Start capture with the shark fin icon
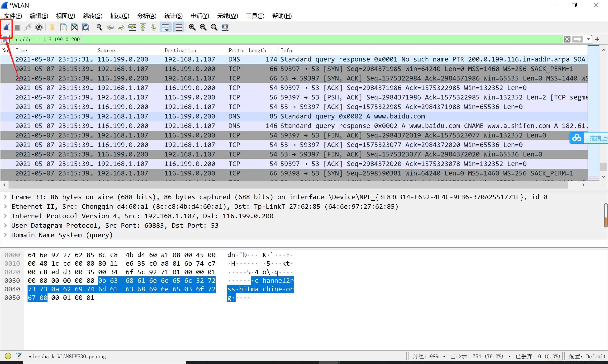 click(6, 27)
